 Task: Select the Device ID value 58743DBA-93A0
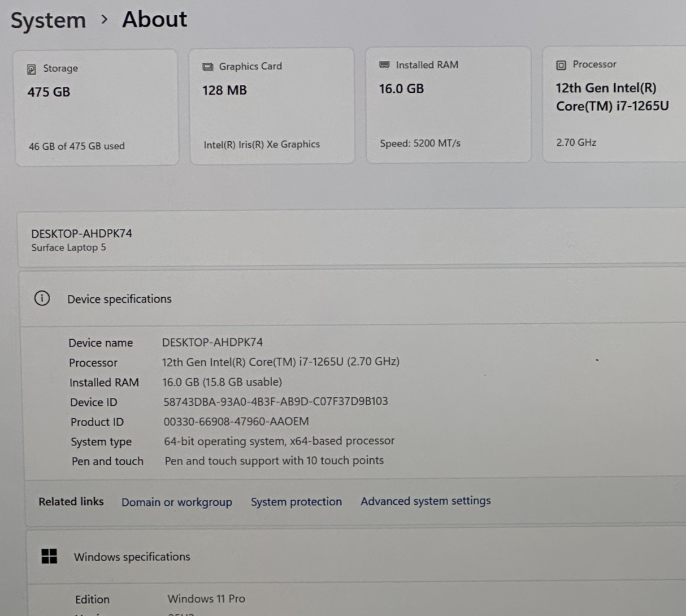pyautogui.click(x=276, y=401)
